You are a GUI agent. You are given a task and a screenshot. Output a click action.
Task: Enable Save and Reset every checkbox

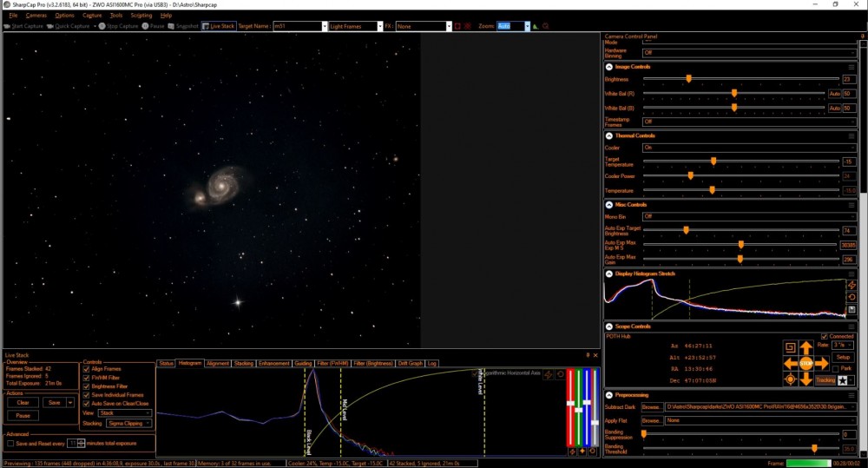pos(10,444)
